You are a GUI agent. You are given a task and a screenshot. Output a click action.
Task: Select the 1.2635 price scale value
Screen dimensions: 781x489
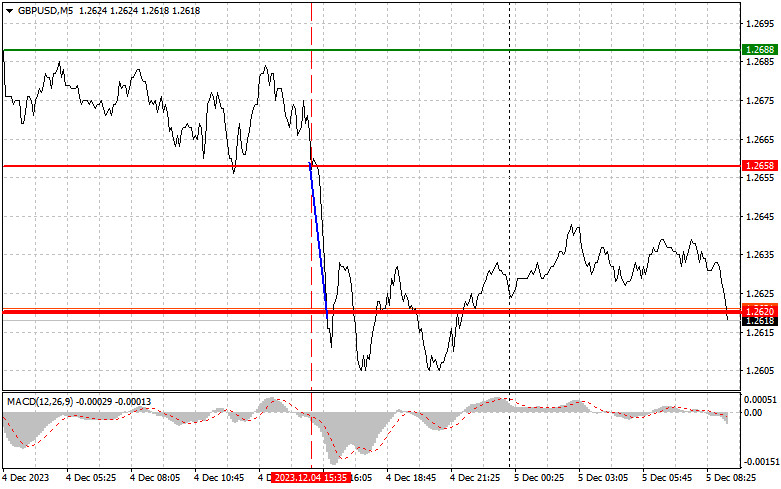pos(760,255)
